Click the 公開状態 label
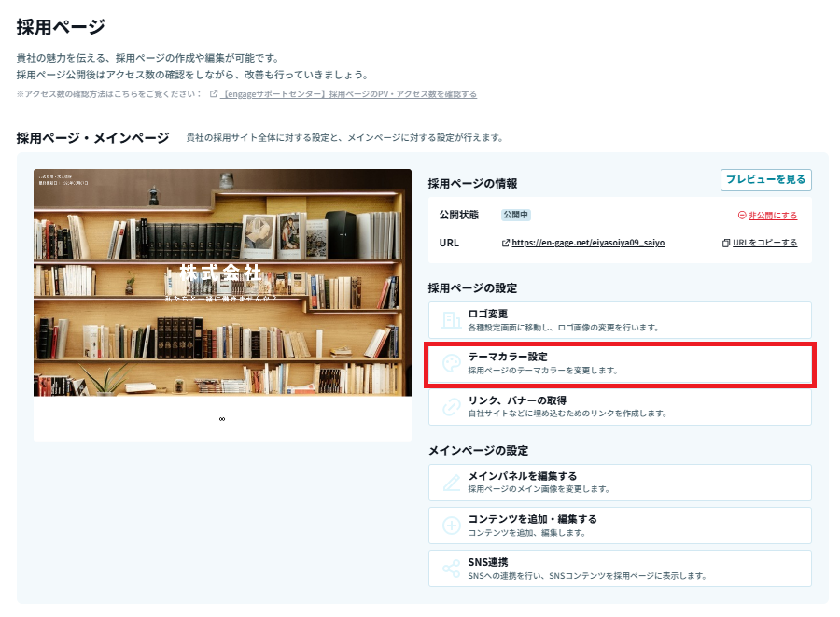This screenshot has width=840, height=617. click(x=458, y=215)
